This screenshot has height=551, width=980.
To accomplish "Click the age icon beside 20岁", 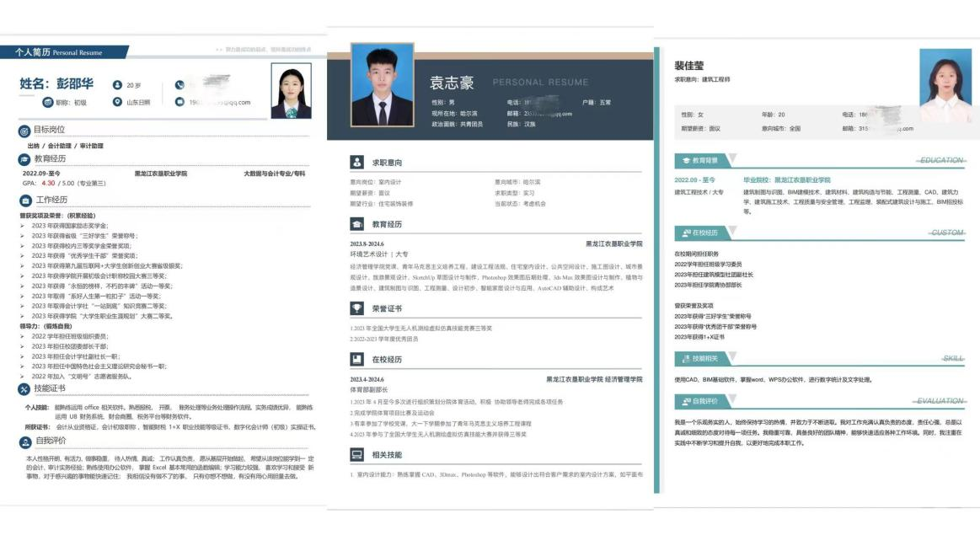I will pos(117,85).
